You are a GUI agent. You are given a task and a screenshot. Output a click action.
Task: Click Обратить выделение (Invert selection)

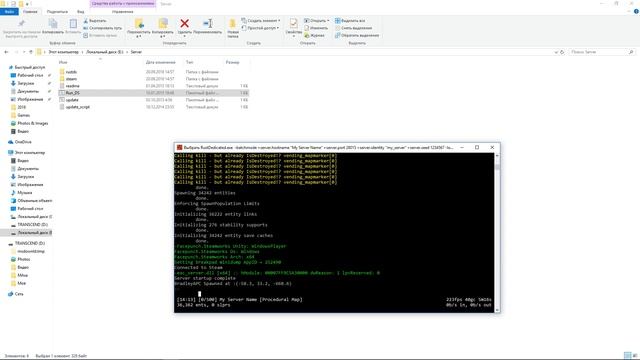coord(357,35)
